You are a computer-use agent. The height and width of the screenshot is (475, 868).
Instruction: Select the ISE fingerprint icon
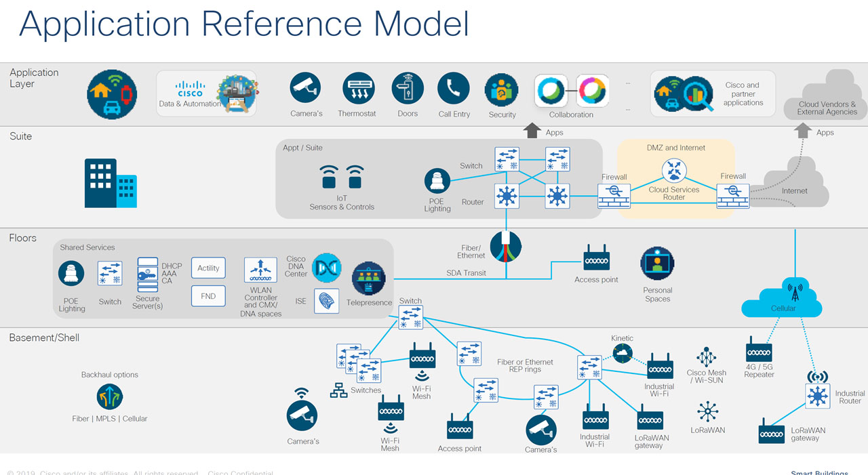pyautogui.click(x=326, y=301)
